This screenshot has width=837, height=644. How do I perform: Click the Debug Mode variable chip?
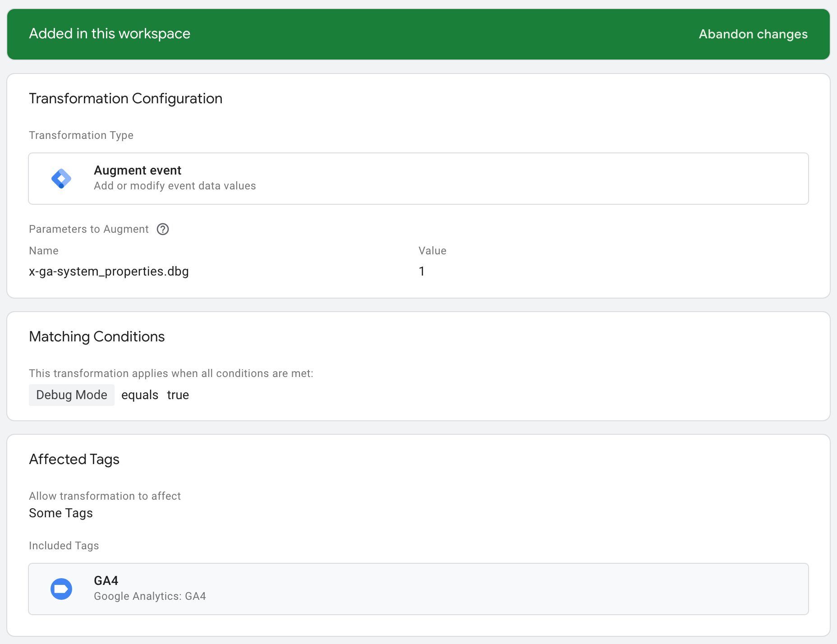pyautogui.click(x=72, y=395)
